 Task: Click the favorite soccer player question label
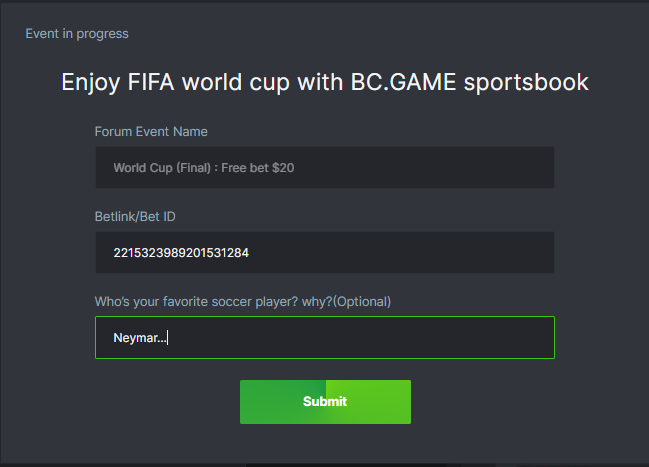pyautogui.click(x=242, y=301)
